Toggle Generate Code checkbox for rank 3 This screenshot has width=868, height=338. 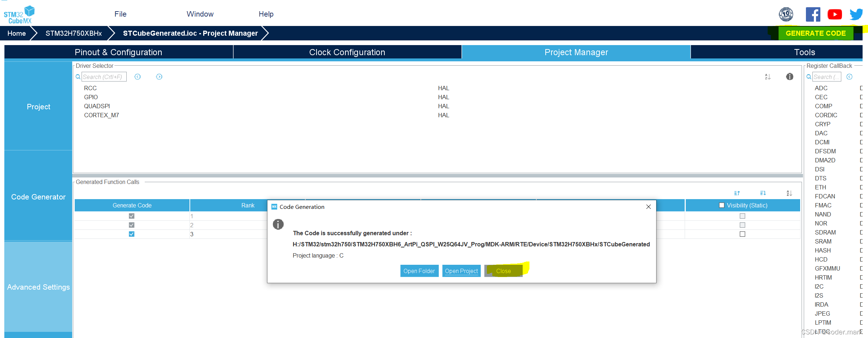pyautogui.click(x=132, y=234)
